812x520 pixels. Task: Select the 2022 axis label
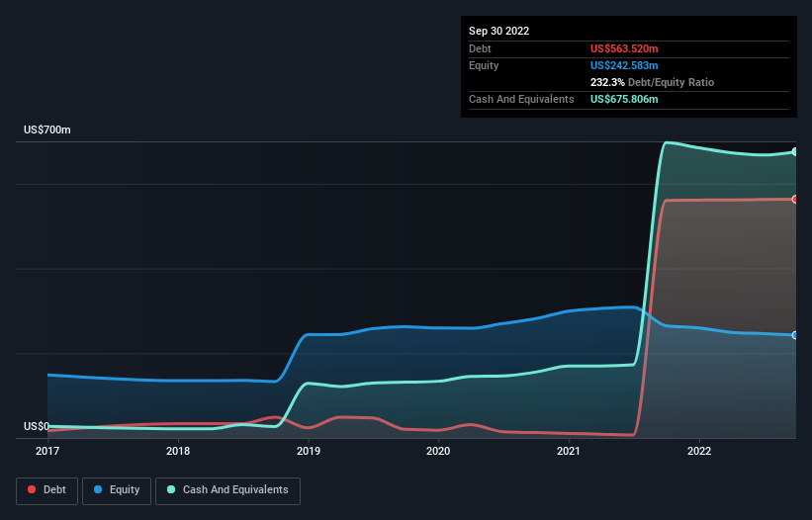pos(699,451)
